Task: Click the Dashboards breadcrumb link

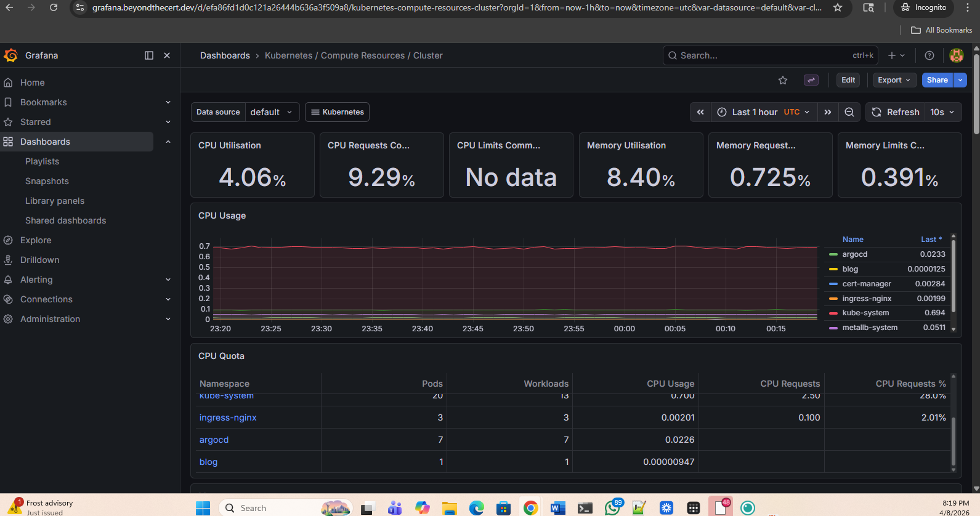Action: coord(225,55)
